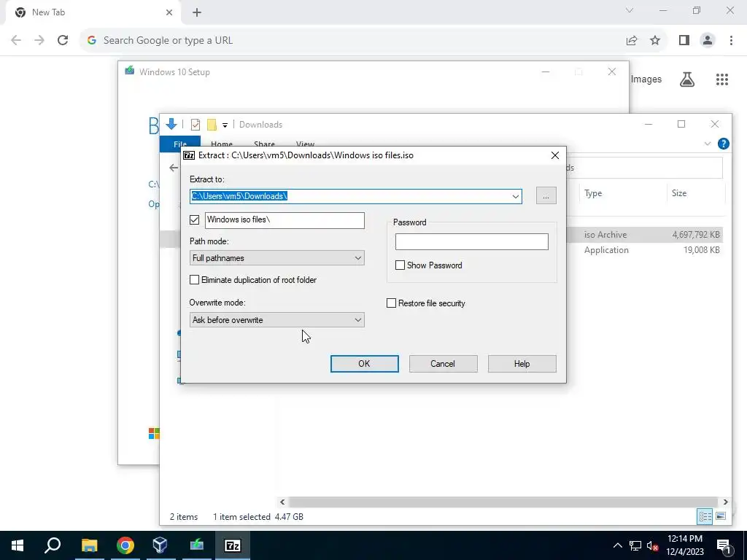
Task: Switch to Large icons view in Explorer
Action: tap(721, 517)
